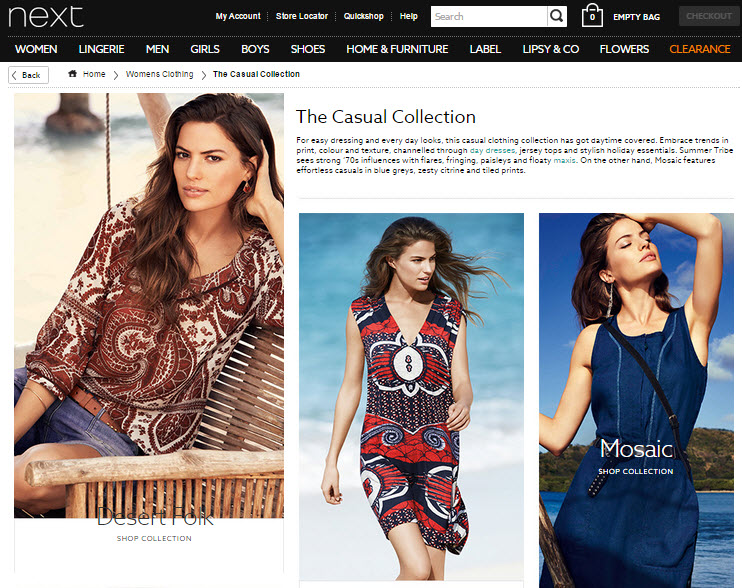Click the Home icon in breadcrumb
The height and width of the screenshot is (588, 742).
[73, 74]
